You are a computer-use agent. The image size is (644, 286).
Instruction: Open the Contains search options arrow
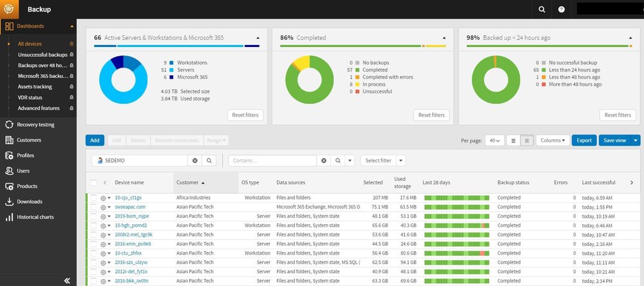(x=350, y=160)
